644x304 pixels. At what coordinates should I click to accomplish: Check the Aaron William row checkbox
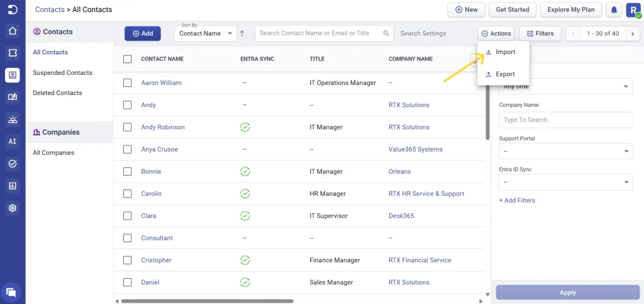[127, 83]
